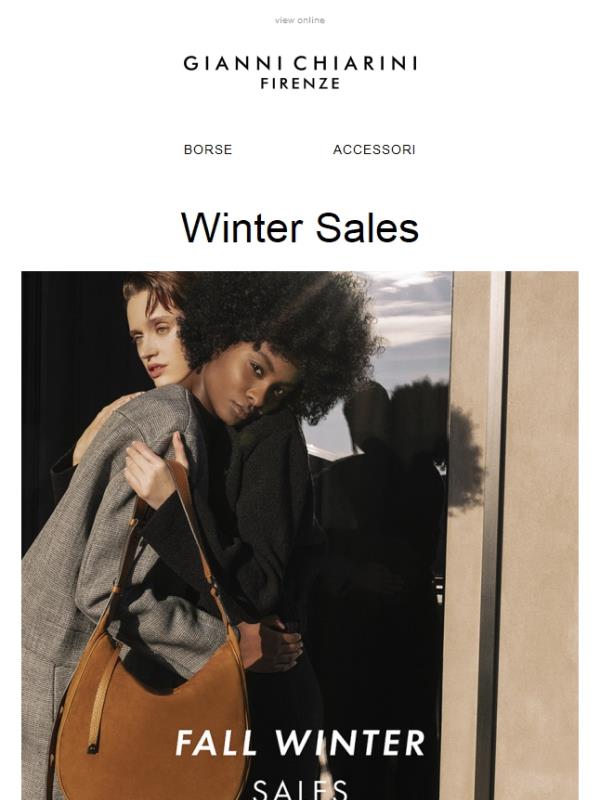Open the ACCESSORI menu item
This screenshot has width=600, height=800.
(x=374, y=149)
